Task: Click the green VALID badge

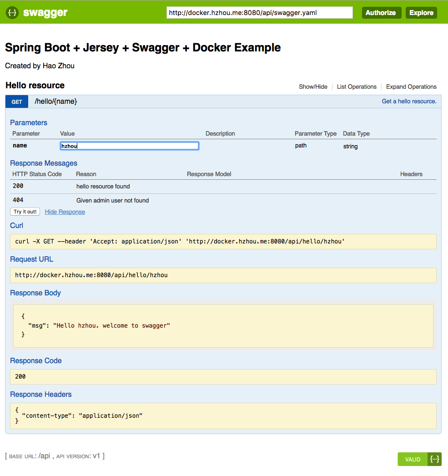Action: (412, 459)
